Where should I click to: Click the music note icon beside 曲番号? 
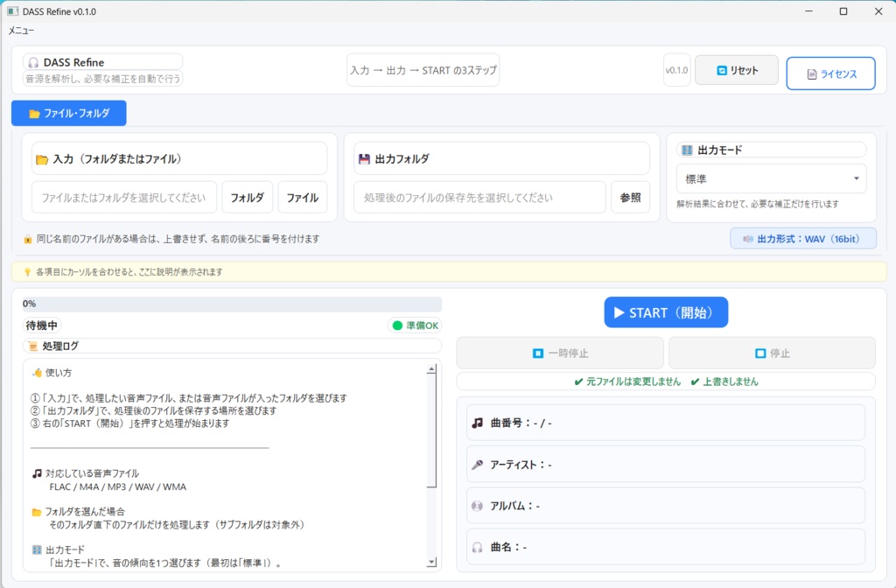477,423
